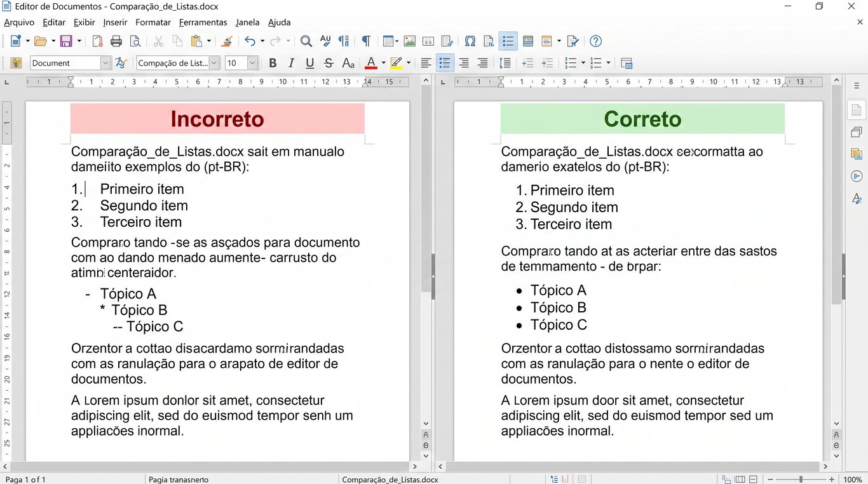Set line spacing
This screenshot has height=484, width=868.
click(505, 63)
